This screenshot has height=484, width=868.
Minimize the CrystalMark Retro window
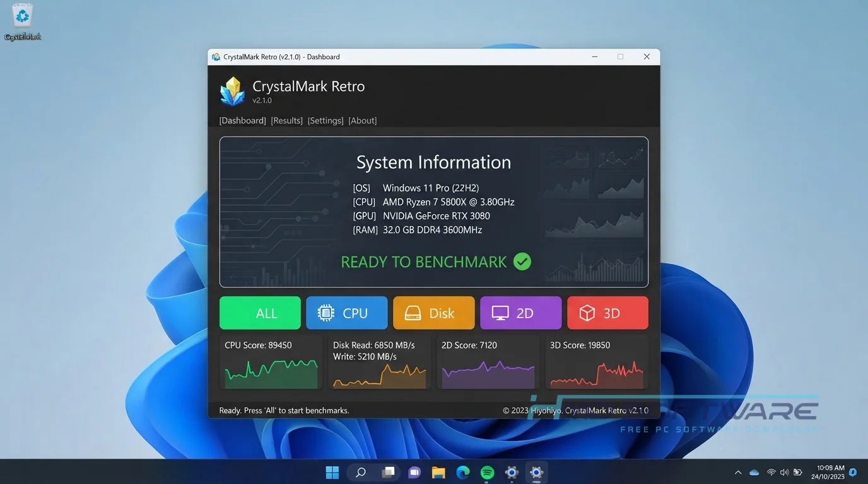pyautogui.click(x=595, y=57)
